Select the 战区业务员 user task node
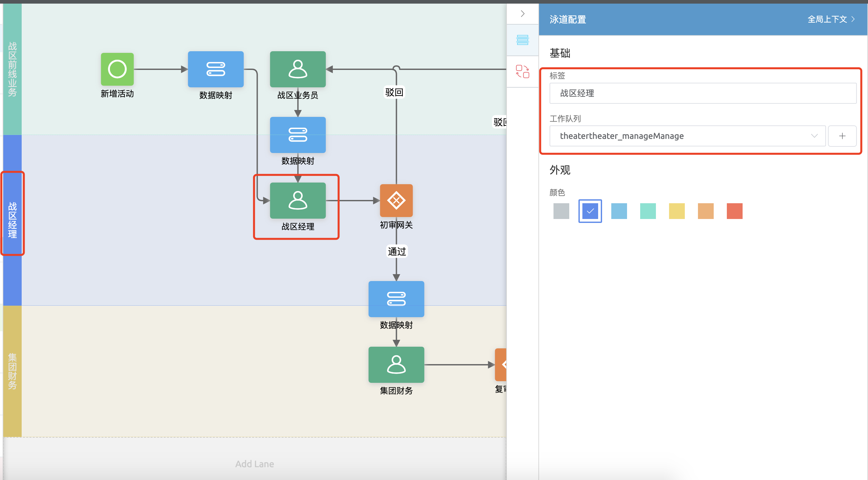The image size is (868, 480). pos(297,69)
